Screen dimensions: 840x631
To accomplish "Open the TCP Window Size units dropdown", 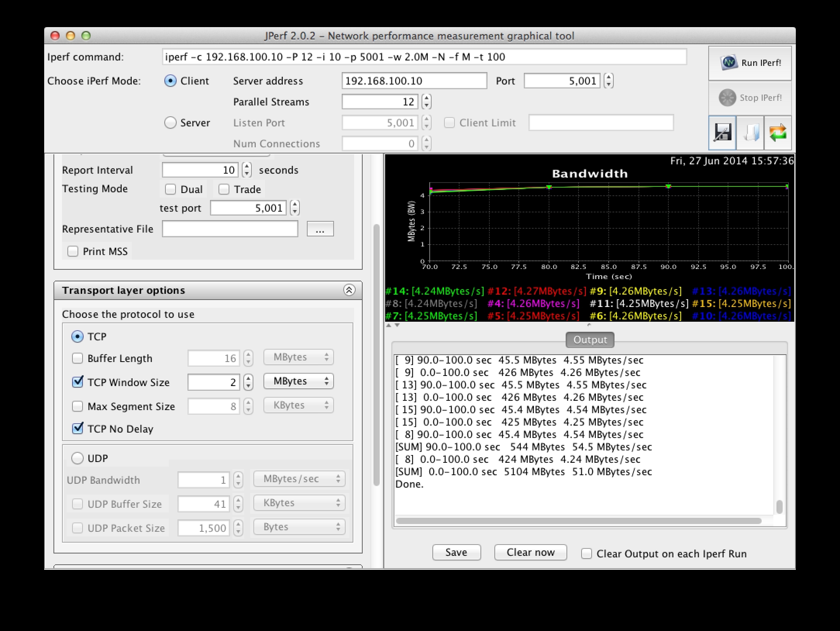I will [x=298, y=381].
